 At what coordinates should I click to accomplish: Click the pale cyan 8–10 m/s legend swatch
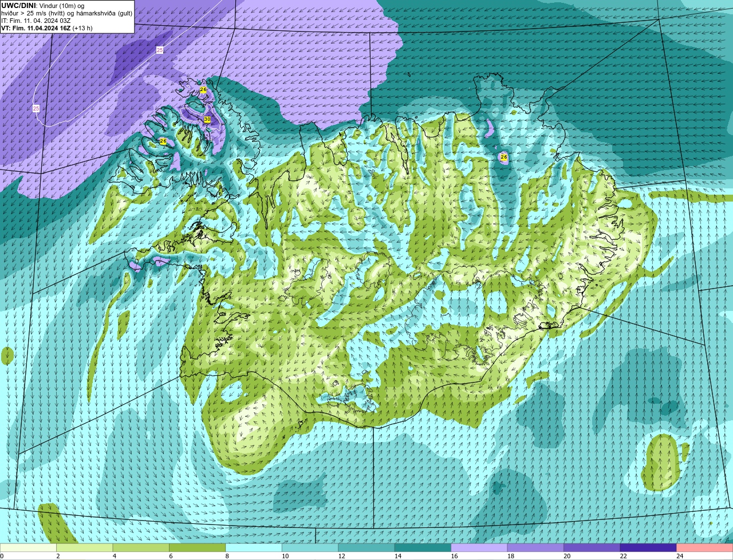254,547
